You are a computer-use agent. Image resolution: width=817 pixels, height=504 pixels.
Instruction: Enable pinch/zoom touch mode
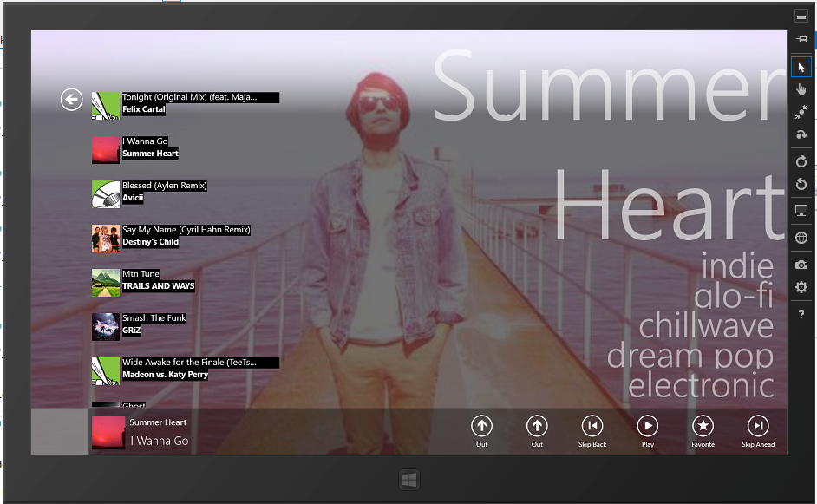[801, 112]
